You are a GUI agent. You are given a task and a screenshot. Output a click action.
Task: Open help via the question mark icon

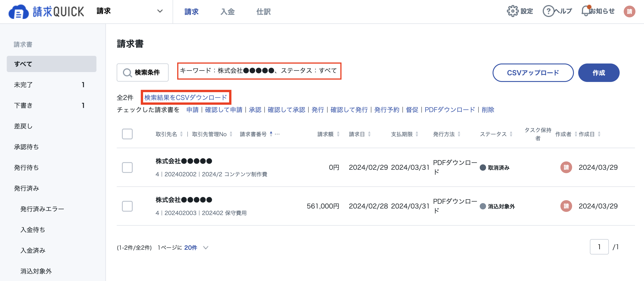click(x=548, y=11)
